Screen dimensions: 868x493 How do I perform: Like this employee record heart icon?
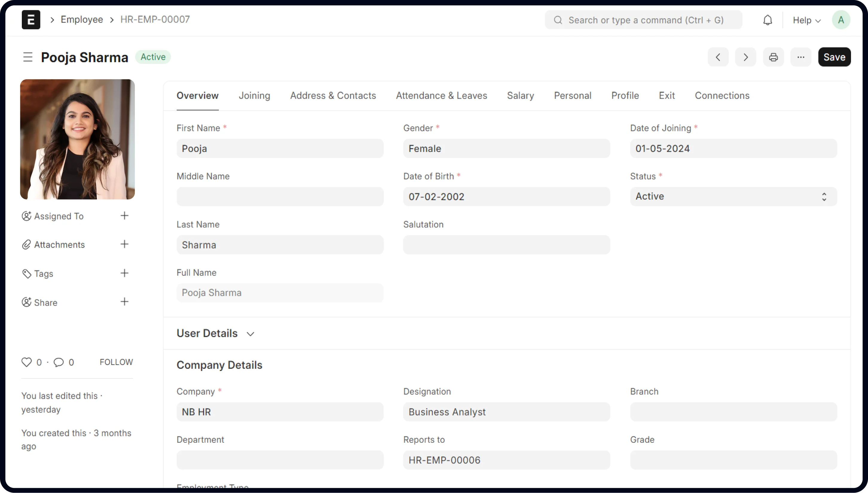point(26,362)
